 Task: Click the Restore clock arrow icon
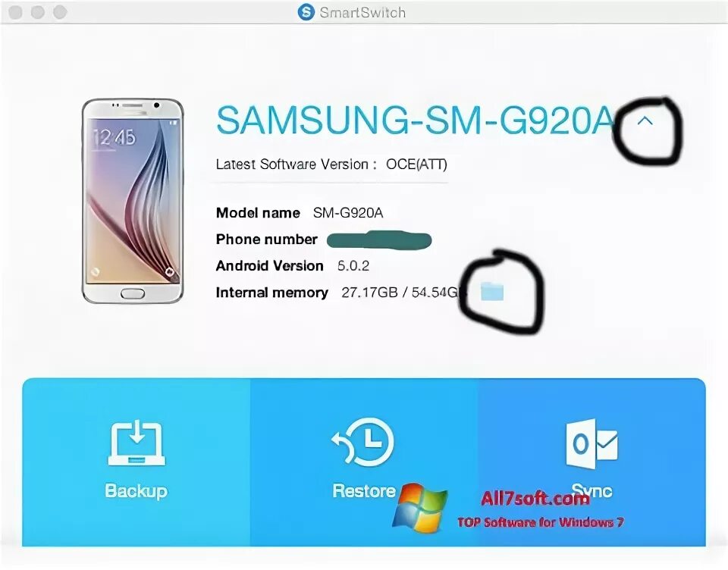(362, 443)
